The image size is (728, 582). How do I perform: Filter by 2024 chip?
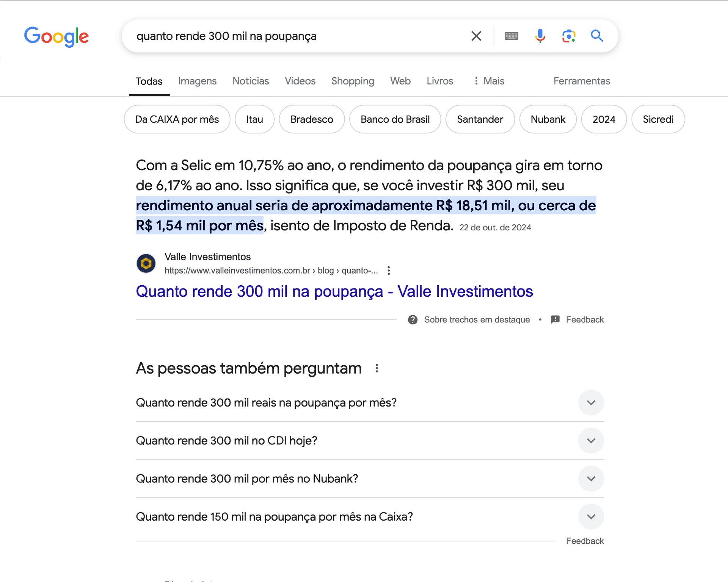tap(604, 119)
